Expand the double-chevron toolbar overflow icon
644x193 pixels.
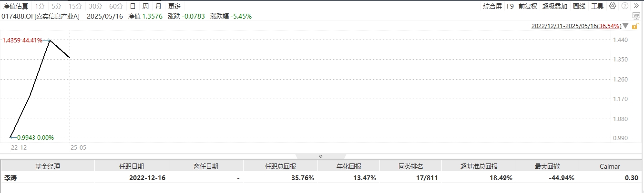(x=636, y=6)
